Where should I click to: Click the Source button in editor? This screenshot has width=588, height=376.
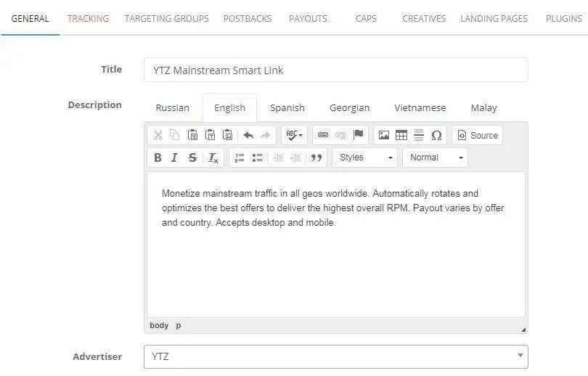(x=477, y=135)
